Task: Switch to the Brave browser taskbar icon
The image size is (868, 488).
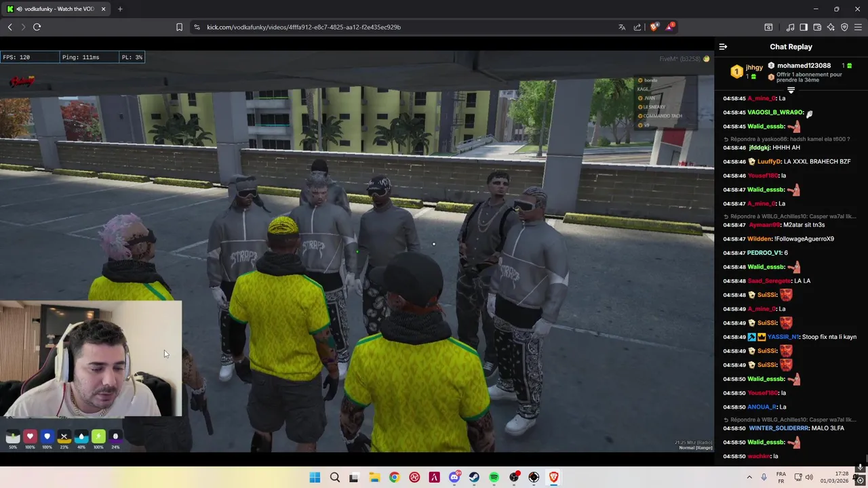Action: point(553,477)
